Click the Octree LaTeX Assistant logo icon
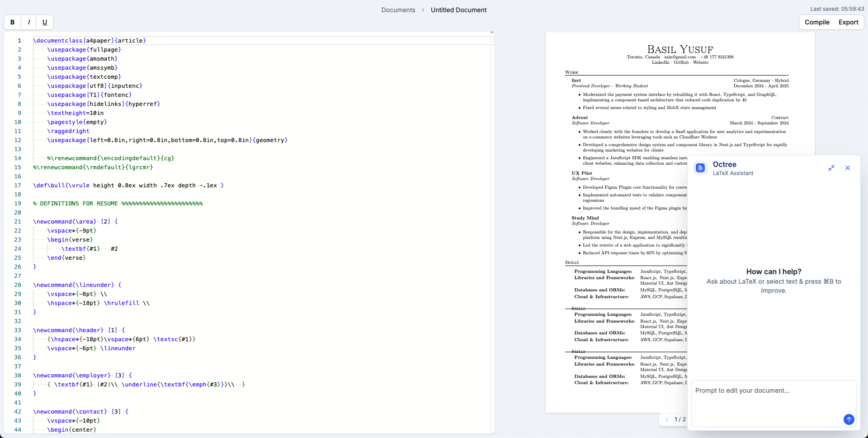This screenshot has width=868, height=438. point(700,168)
